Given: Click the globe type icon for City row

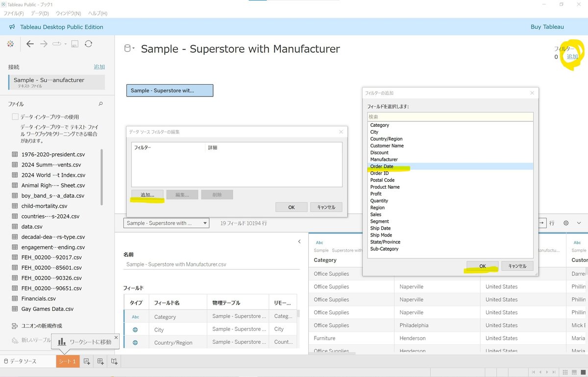Looking at the screenshot, I should (x=135, y=330).
